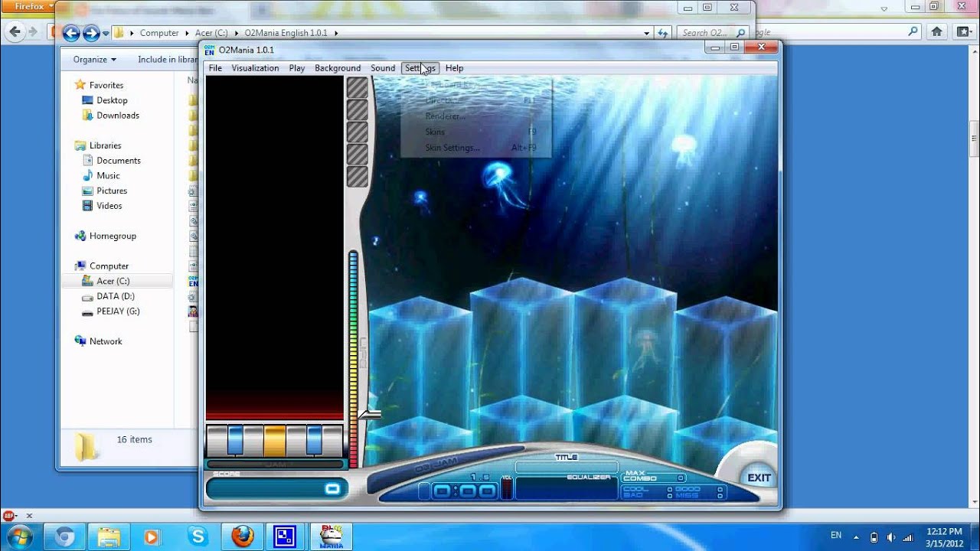The width and height of the screenshot is (980, 551).
Task: Click the VOL level indicator
Action: [506, 489]
